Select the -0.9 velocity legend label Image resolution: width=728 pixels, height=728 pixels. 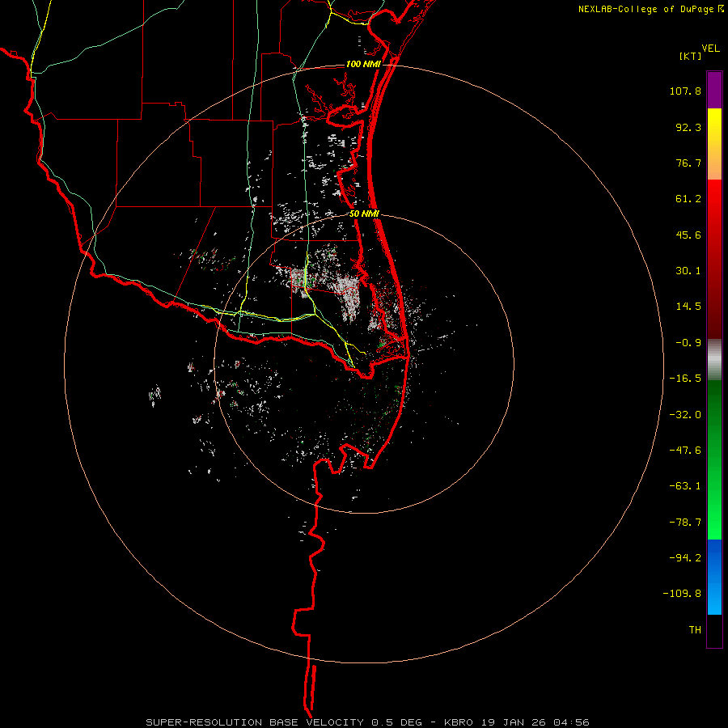point(688,343)
